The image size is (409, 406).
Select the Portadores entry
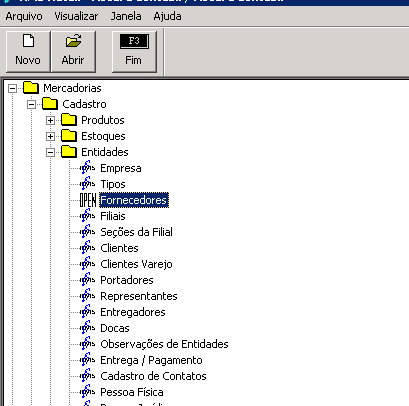click(127, 280)
